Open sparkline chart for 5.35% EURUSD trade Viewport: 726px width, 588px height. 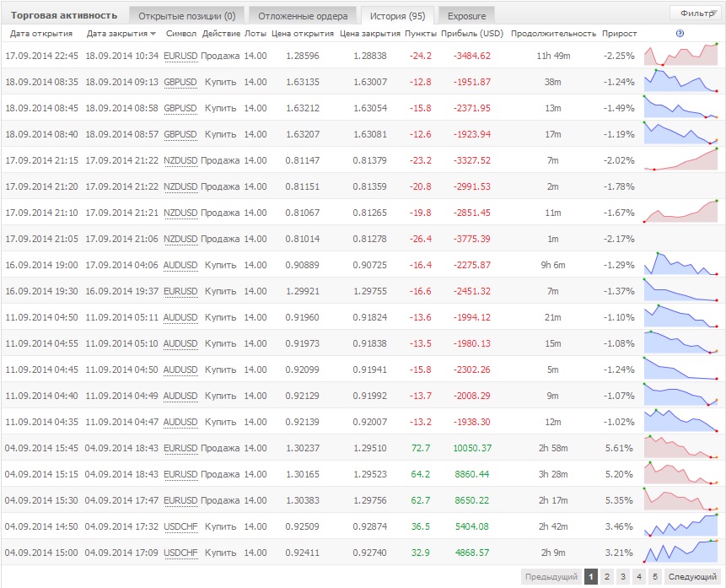680,499
